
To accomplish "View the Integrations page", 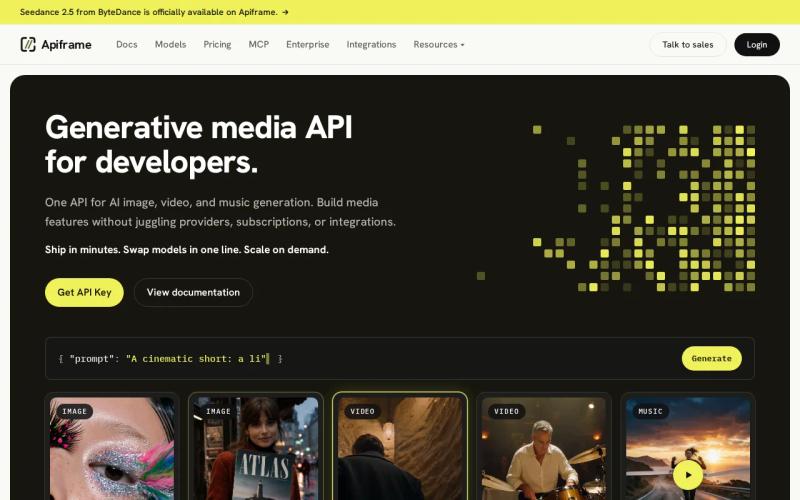I will point(371,44).
